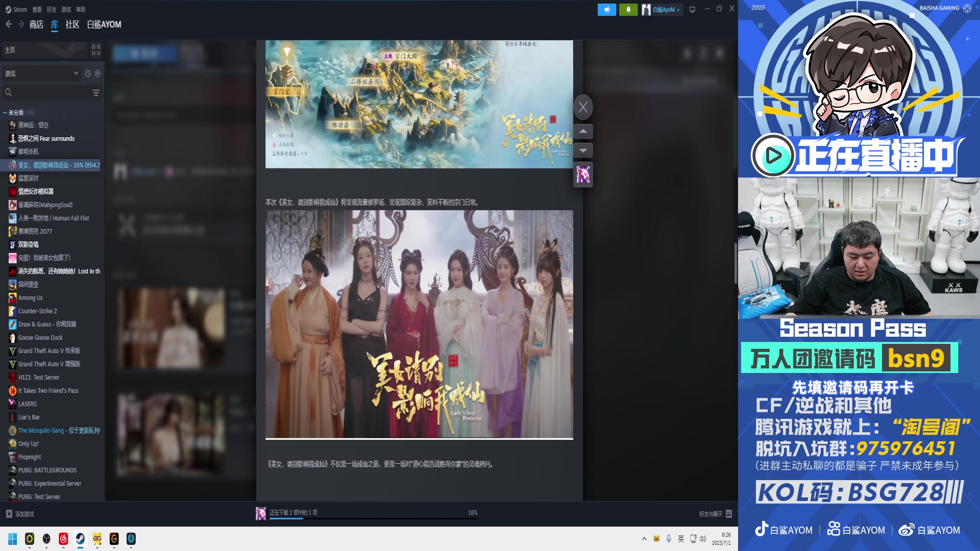Image resolution: width=980 pixels, height=551 pixels.
Task: Select 美女,请别影响我成仙 downloading entry
Action: pyautogui.click(x=54, y=165)
